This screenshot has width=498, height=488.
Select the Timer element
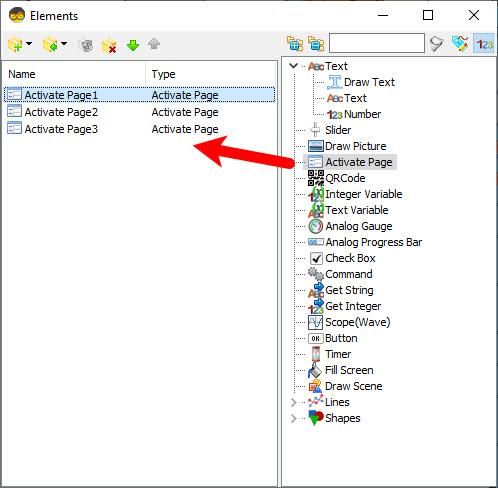coord(338,354)
